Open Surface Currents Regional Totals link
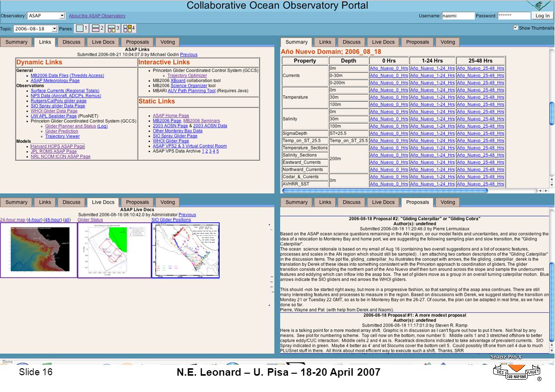 pyautogui.click(x=65, y=90)
